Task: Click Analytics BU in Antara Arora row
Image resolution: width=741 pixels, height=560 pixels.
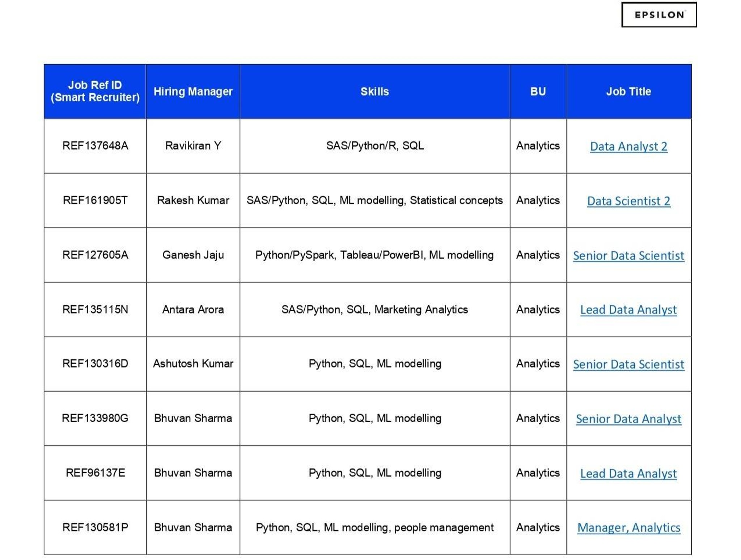Action: pos(538,309)
